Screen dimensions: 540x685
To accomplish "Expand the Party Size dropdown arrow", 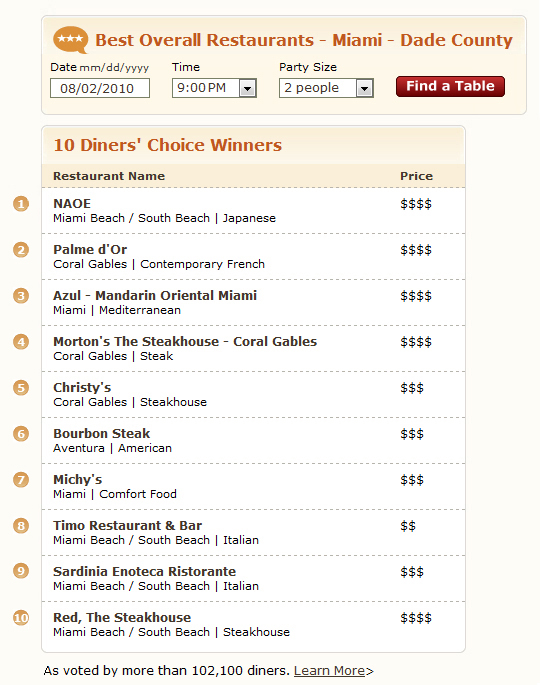I will pyautogui.click(x=364, y=89).
